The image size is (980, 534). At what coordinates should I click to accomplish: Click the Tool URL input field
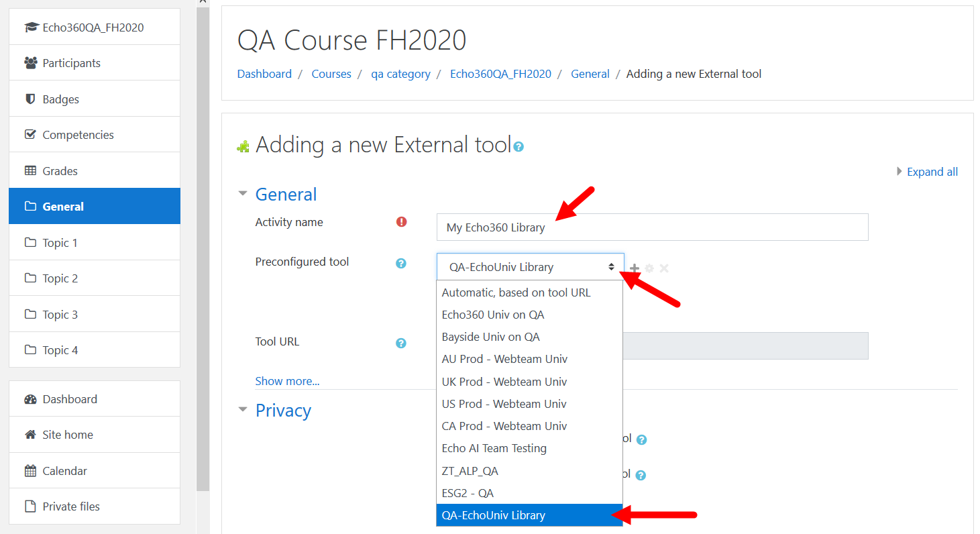[745, 345]
